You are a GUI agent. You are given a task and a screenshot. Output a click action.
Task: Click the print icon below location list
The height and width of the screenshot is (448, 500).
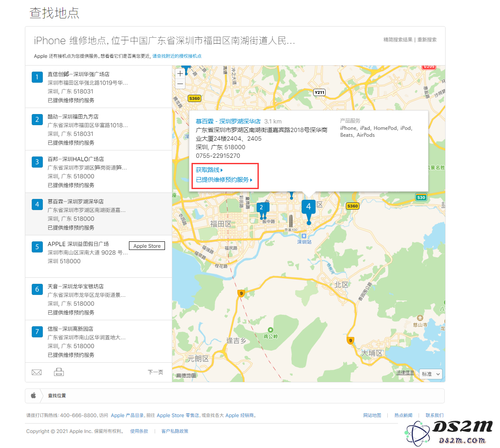59,372
